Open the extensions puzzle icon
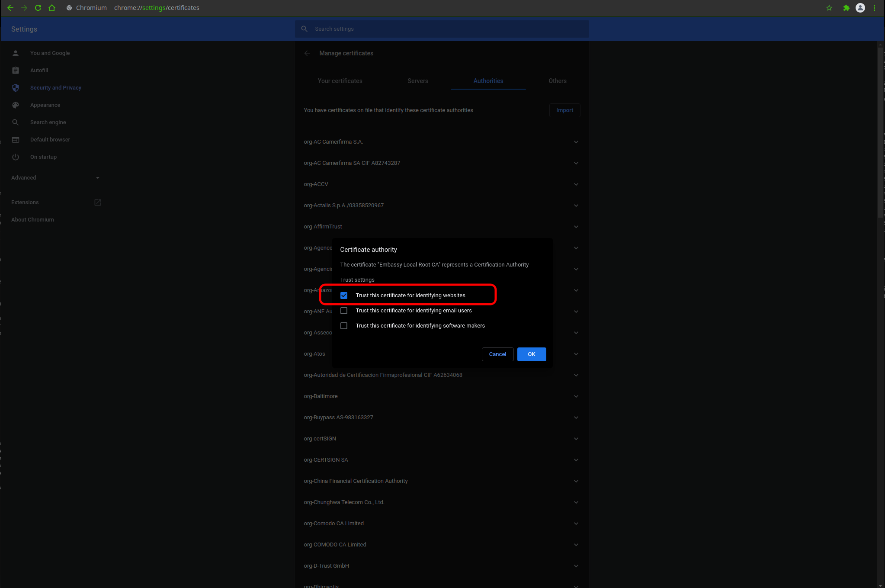The height and width of the screenshot is (588, 885). (x=846, y=8)
